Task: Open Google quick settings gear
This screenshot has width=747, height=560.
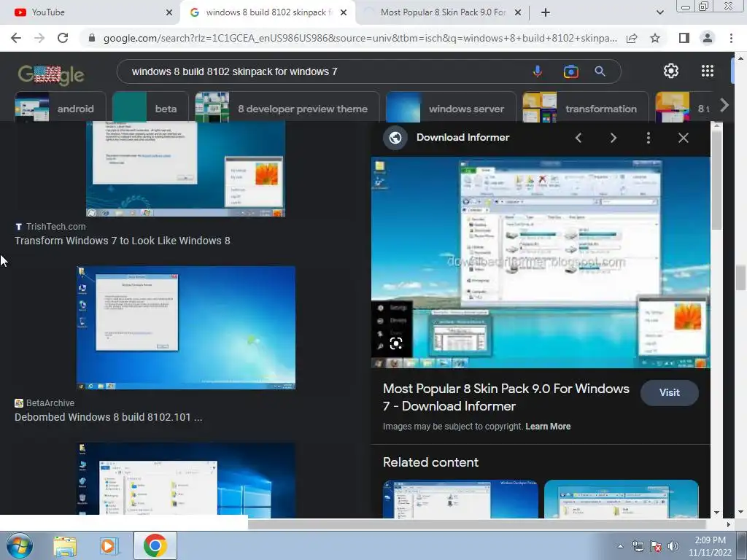Action: pyautogui.click(x=671, y=71)
